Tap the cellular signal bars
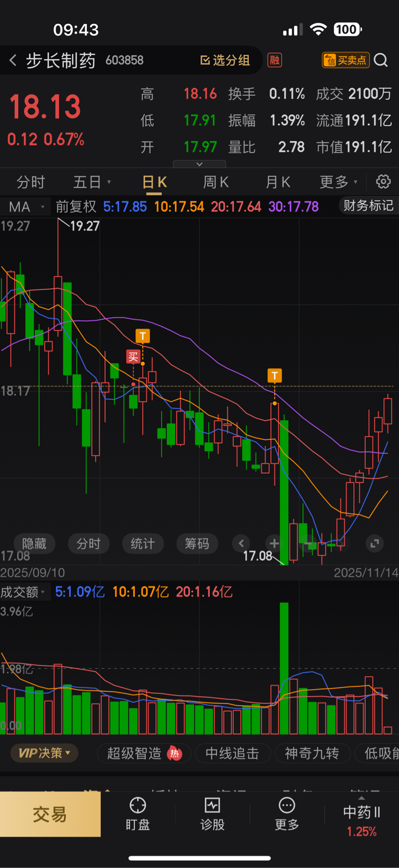This screenshot has width=399, height=868. tap(292, 30)
